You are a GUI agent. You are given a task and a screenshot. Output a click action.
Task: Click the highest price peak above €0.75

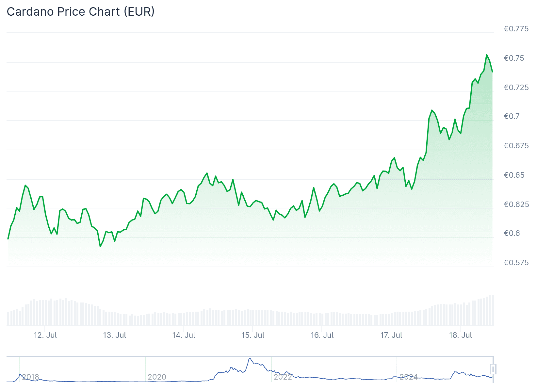[x=487, y=55]
